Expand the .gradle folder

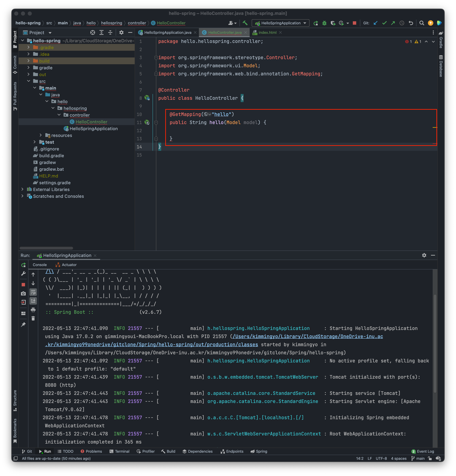[28, 47]
